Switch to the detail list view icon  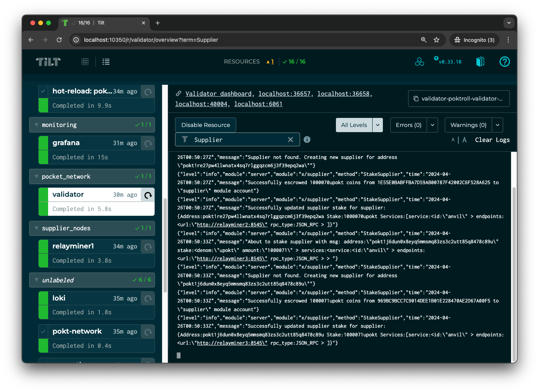point(106,62)
